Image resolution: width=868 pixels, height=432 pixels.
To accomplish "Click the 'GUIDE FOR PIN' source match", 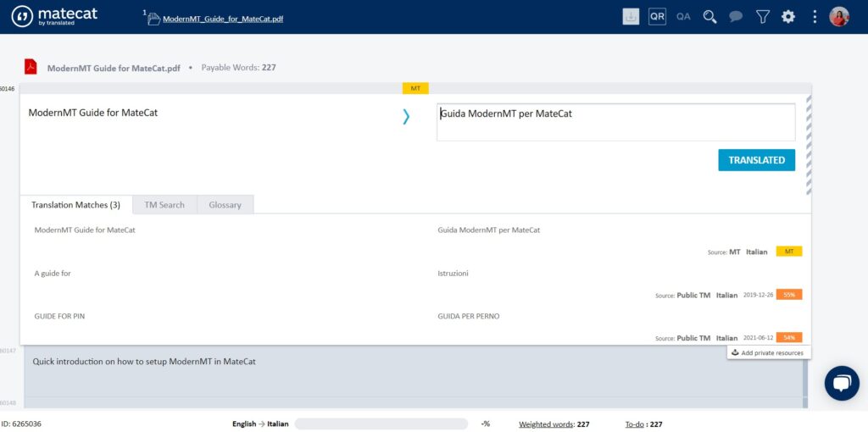I will click(59, 317).
